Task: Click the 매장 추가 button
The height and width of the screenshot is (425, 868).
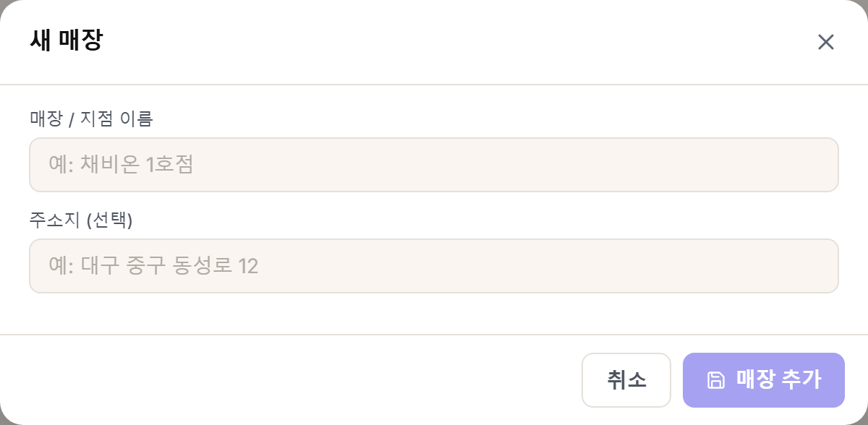Action: point(764,380)
